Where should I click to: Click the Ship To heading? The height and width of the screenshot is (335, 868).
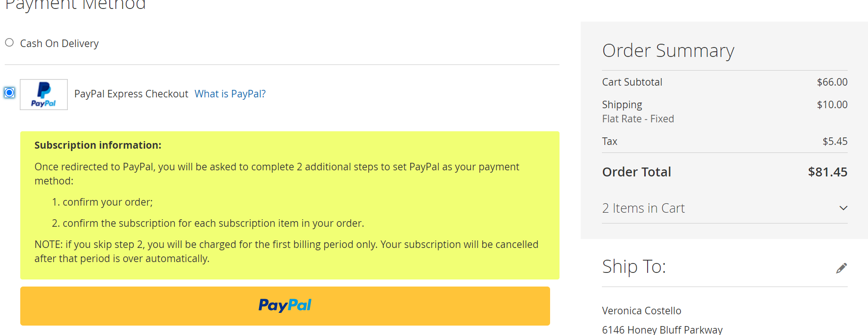pos(634,266)
